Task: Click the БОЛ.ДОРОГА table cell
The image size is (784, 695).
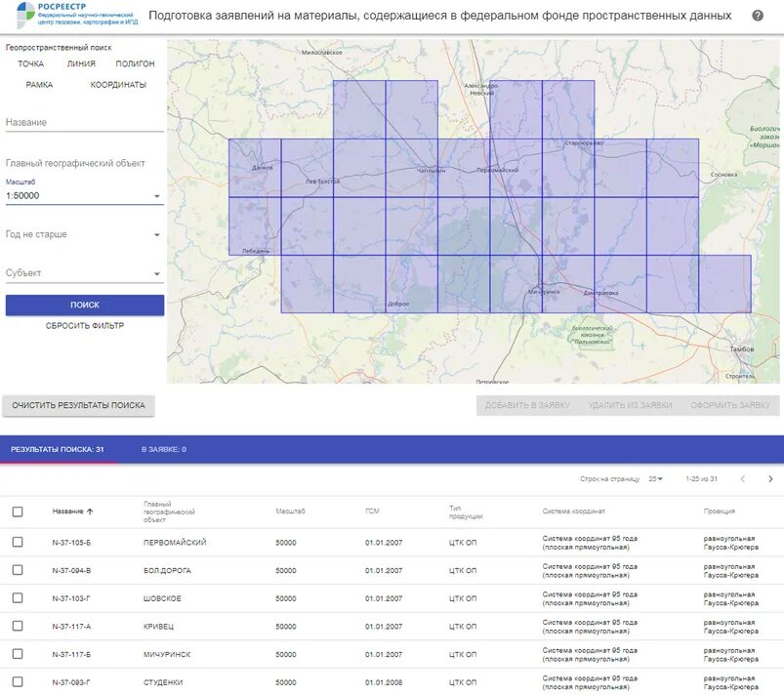Action: pyautogui.click(x=167, y=570)
